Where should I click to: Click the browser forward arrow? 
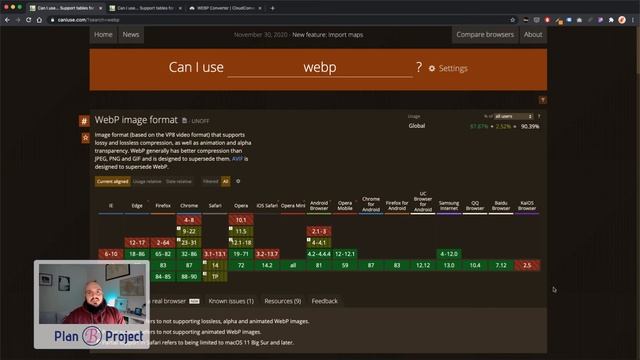tap(18, 20)
